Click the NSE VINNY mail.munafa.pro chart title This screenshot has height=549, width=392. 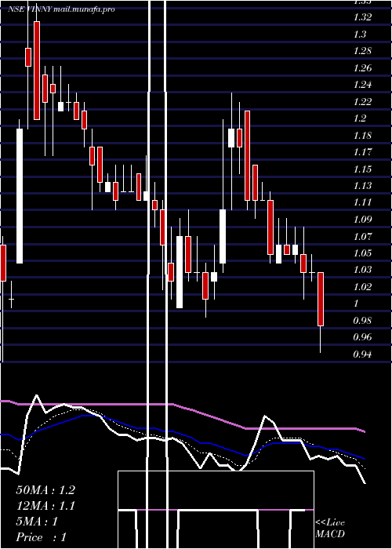click(x=61, y=9)
